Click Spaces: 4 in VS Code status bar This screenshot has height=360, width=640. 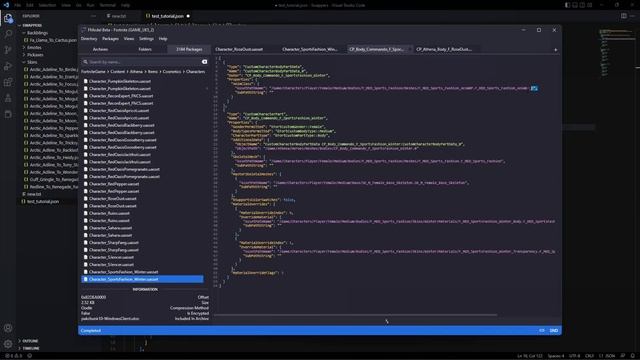coord(556,356)
